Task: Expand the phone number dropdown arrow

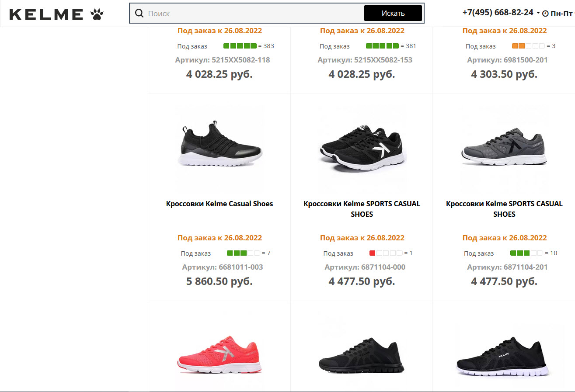Action: point(538,13)
